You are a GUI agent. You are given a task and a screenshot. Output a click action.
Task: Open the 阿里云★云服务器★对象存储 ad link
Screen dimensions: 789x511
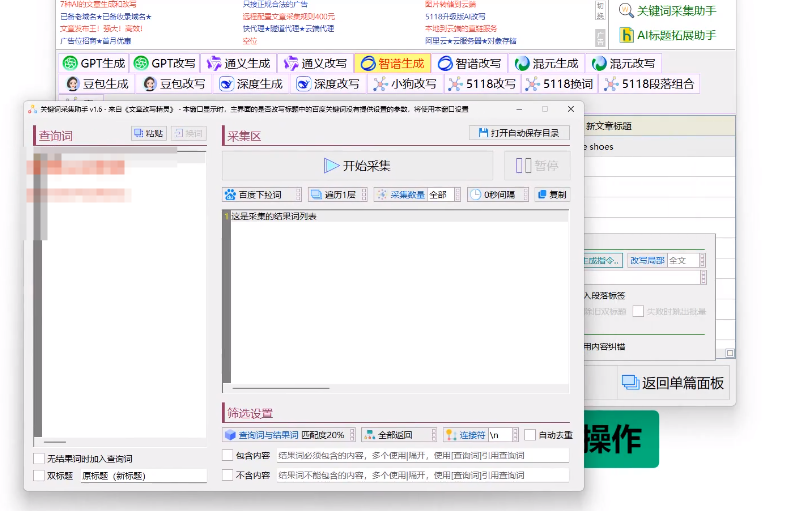(x=470, y=41)
